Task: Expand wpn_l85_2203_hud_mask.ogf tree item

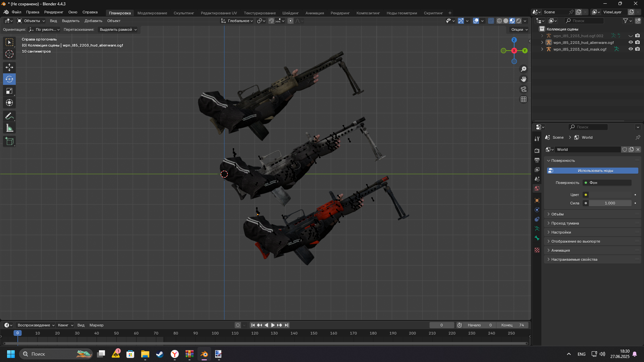Action: tap(542, 49)
